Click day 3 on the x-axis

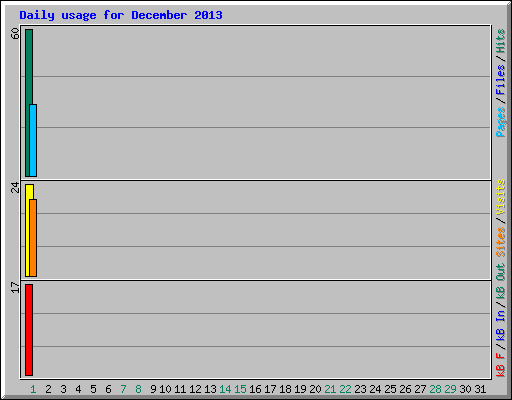coord(63,389)
